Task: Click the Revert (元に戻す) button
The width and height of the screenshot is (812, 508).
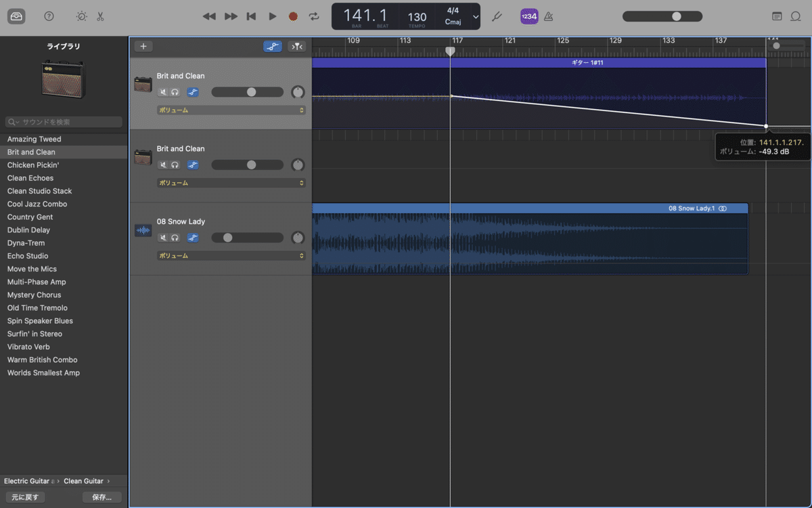Action: coord(25,497)
